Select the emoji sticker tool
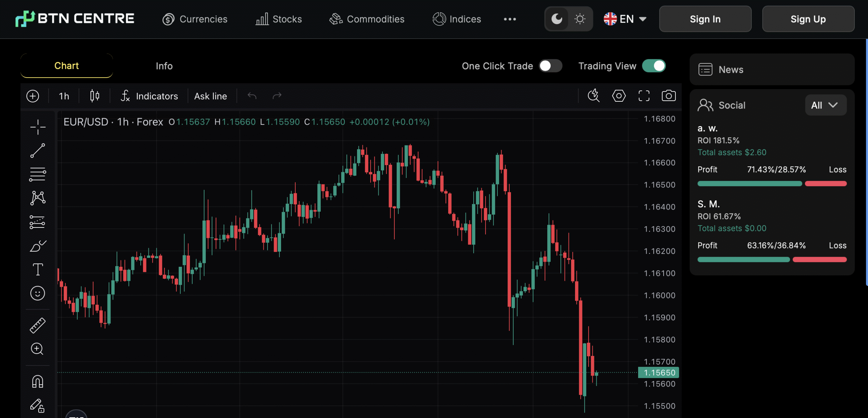Screen dimensions: 868x418 tap(37, 293)
